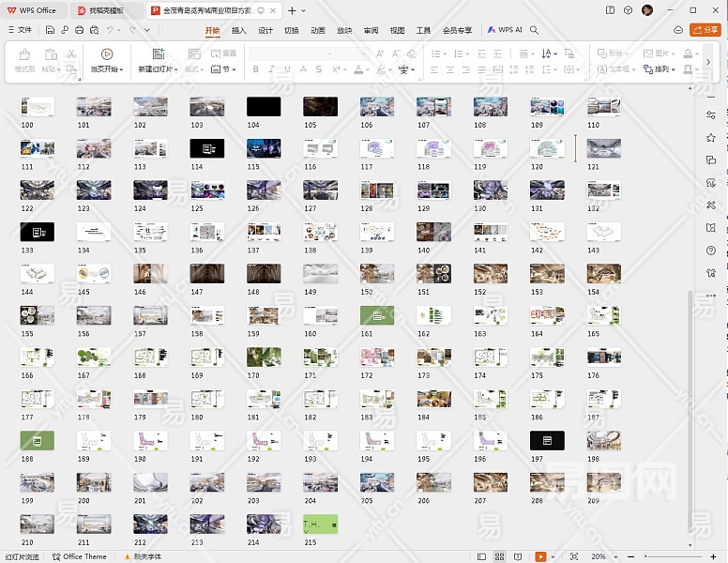Select slide 161 thumbnail
This screenshot has width=728, height=563.
378,315
